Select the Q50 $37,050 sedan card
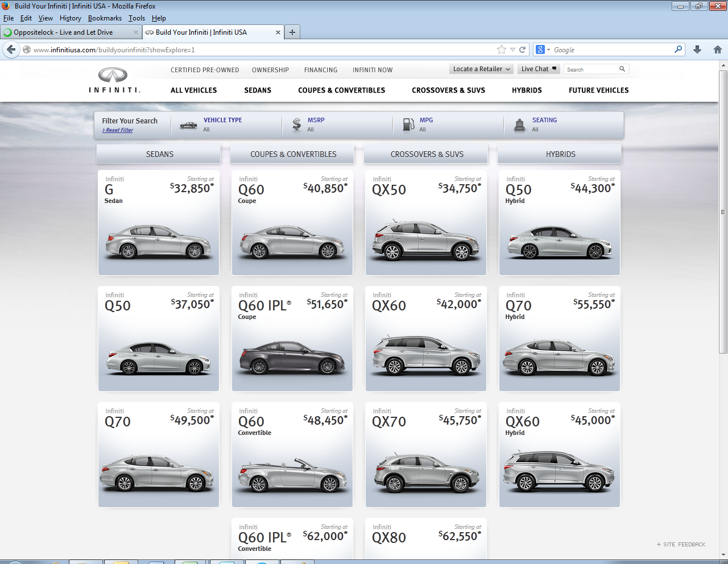Image resolution: width=728 pixels, height=564 pixels. click(x=159, y=339)
